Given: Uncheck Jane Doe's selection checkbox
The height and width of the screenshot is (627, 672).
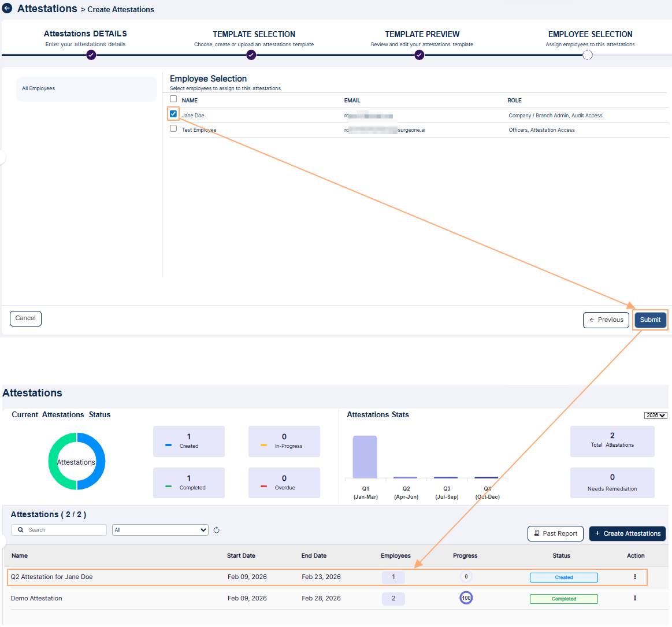Looking at the screenshot, I should pyautogui.click(x=173, y=114).
